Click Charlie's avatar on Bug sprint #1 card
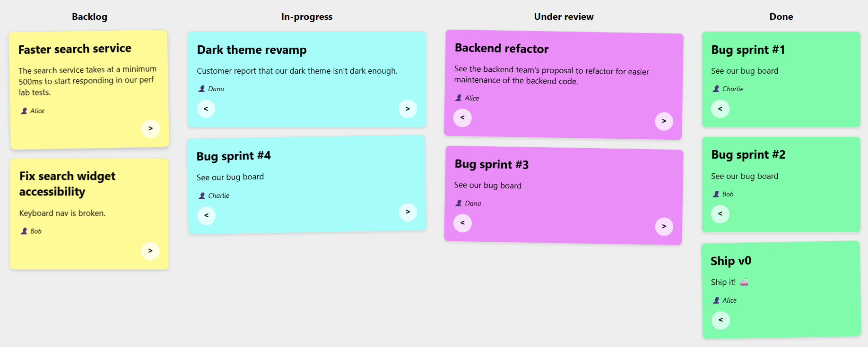This screenshot has height=347, width=868. click(715, 88)
